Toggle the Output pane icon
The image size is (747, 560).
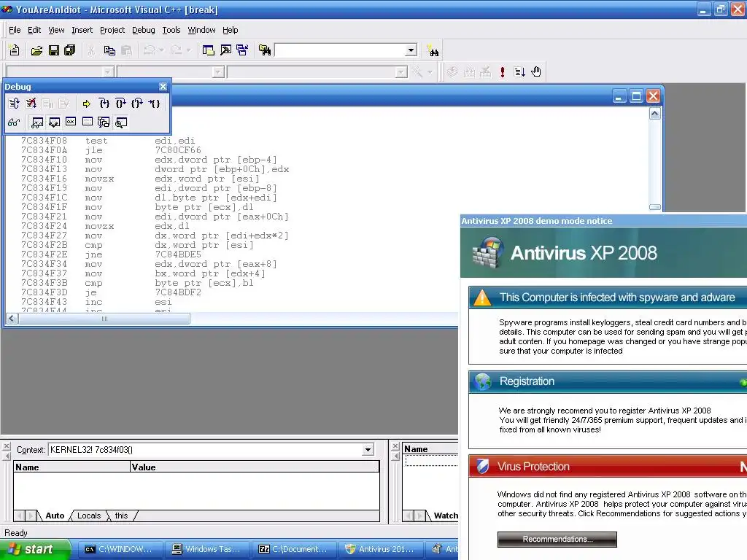tap(225, 50)
